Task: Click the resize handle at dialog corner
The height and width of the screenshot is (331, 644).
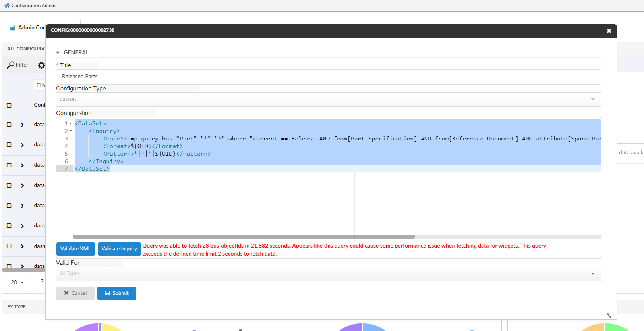Action: (609, 315)
